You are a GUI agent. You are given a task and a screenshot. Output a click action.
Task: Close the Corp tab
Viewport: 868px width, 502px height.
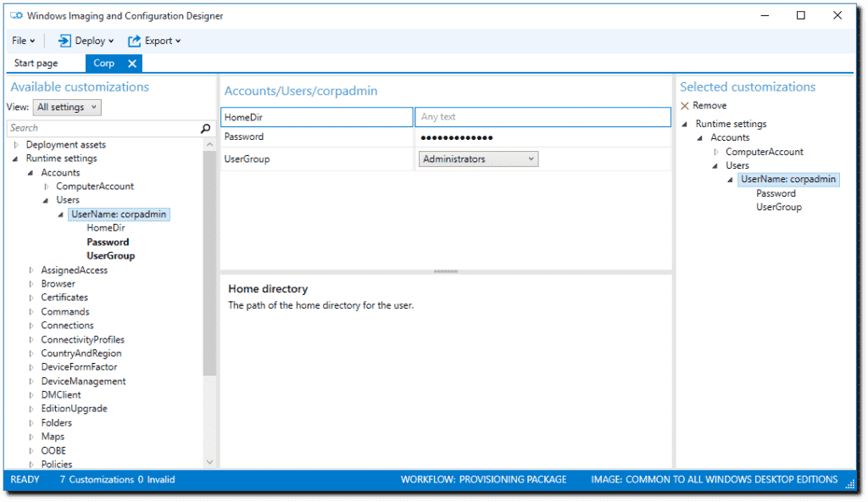click(x=131, y=63)
